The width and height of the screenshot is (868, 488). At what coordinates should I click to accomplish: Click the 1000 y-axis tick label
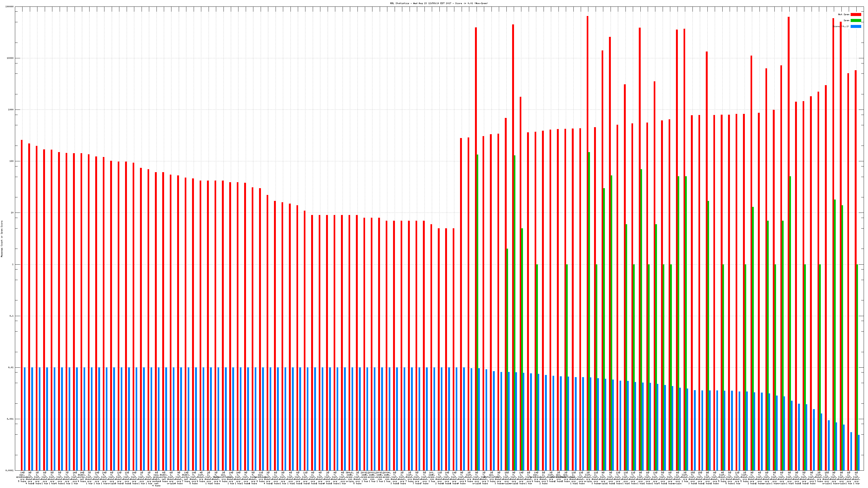point(11,110)
